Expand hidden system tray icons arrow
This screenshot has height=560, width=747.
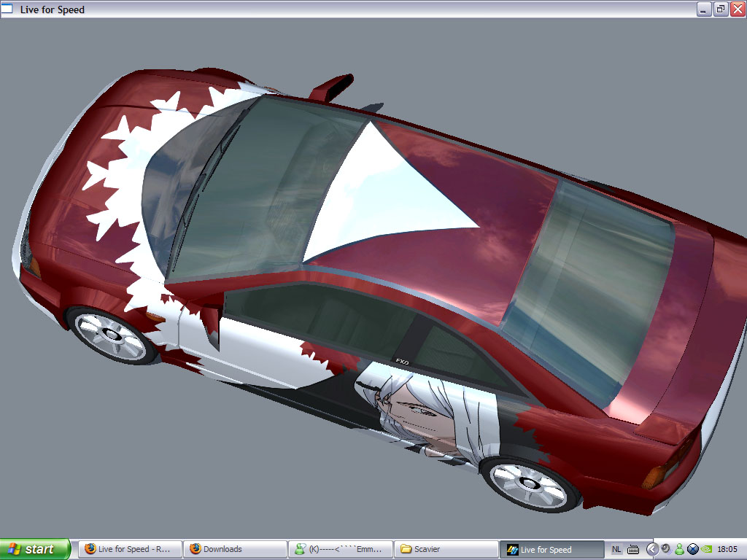point(651,550)
